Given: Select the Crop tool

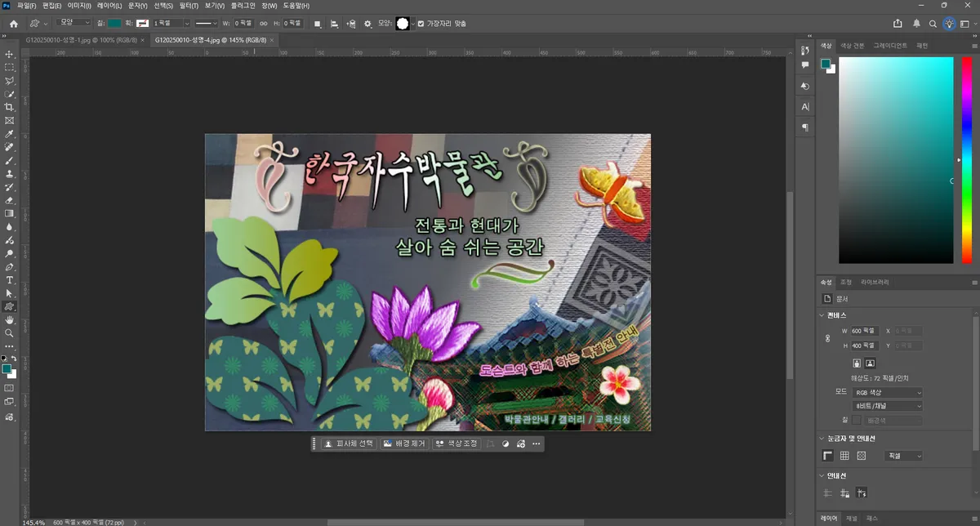Looking at the screenshot, I should (x=10, y=107).
